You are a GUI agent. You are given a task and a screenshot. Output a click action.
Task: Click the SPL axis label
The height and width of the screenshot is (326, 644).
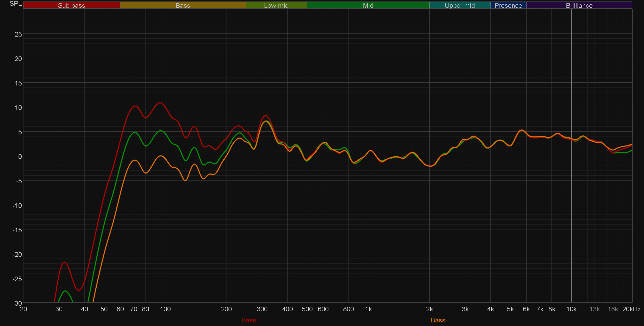15,4
